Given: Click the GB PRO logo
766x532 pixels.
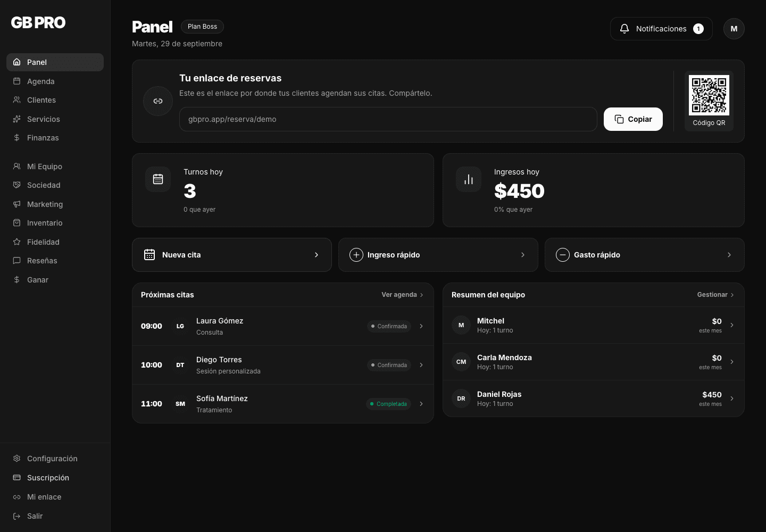Looking at the screenshot, I should 38,22.
